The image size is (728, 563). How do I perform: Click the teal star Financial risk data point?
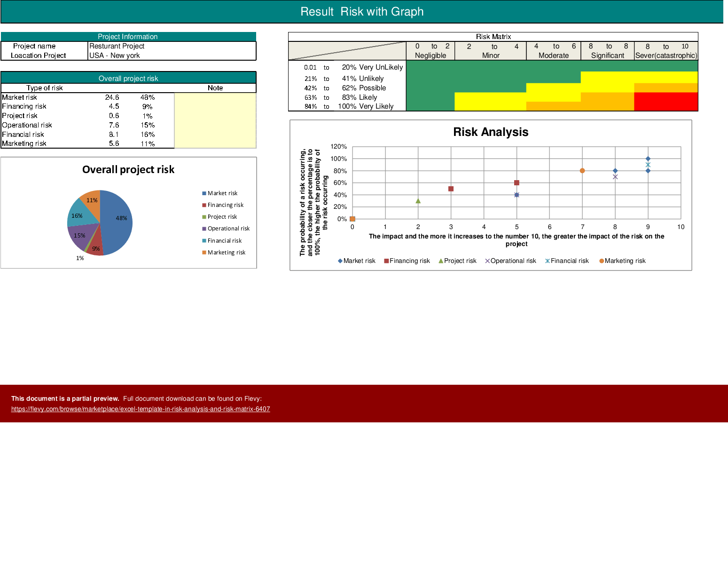pyautogui.click(x=648, y=165)
